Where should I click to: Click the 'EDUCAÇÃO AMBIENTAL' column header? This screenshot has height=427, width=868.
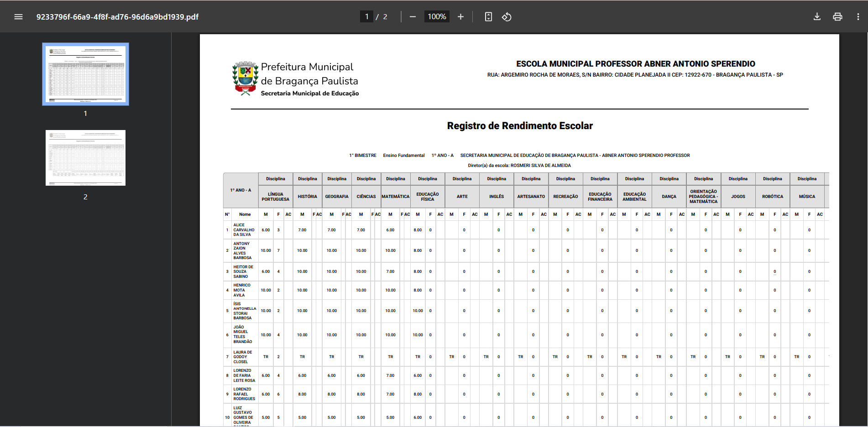635,197
